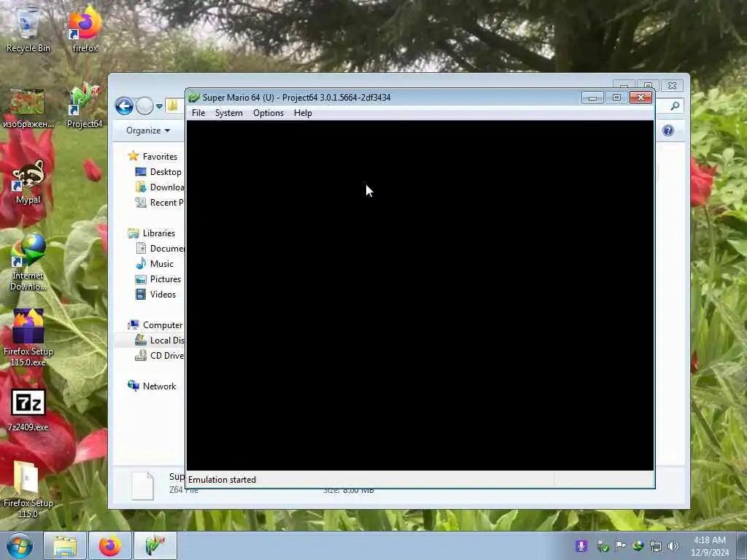The width and height of the screenshot is (747, 560).
Task: Click Internet Download Manager tray icon
Action: [x=638, y=546]
